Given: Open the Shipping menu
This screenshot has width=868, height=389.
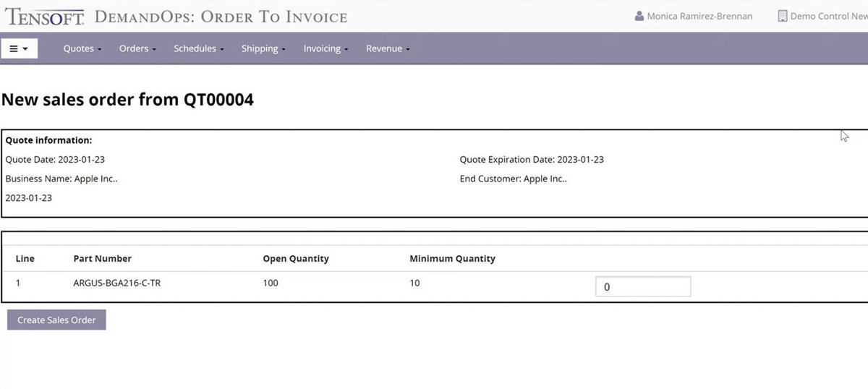Looking at the screenshot, I should click(x=263, y=48).
